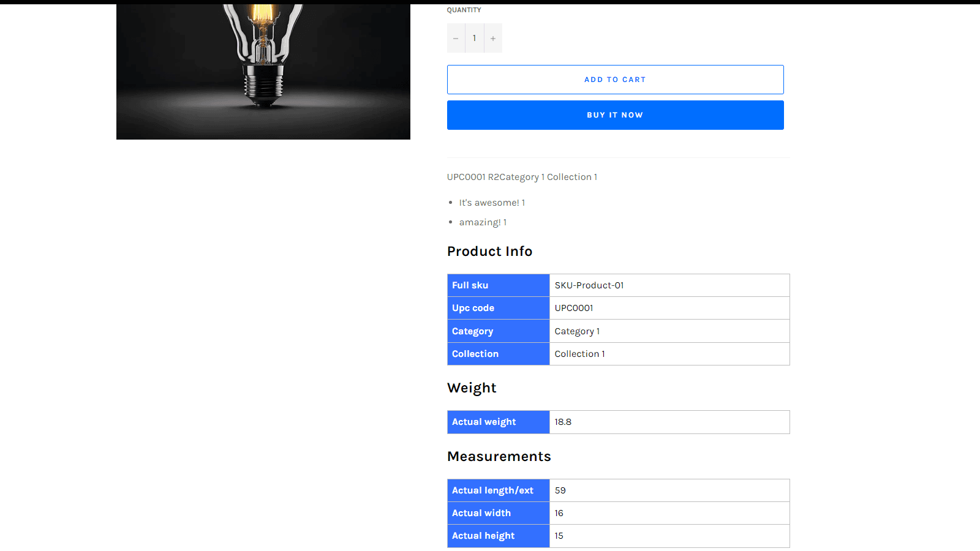Click the Measurements section heading
Viewport: 980px width, 551px height.
[x=499, y=457]
